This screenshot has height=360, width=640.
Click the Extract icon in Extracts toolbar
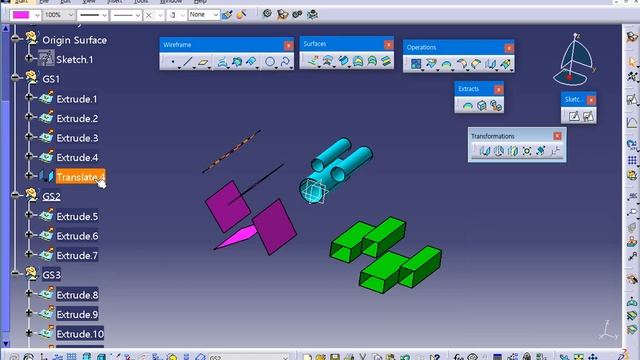pyautogui.click(x=482, y=106)
